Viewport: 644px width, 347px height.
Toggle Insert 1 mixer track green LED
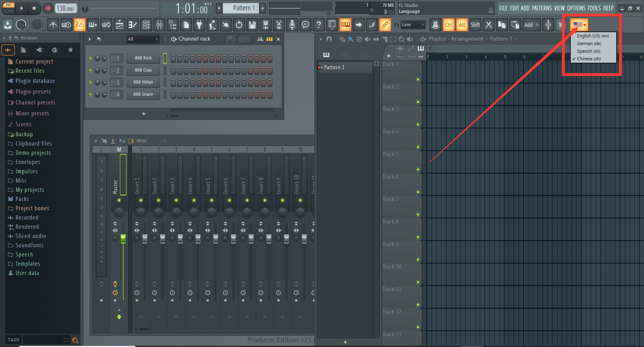pos(141,200)
